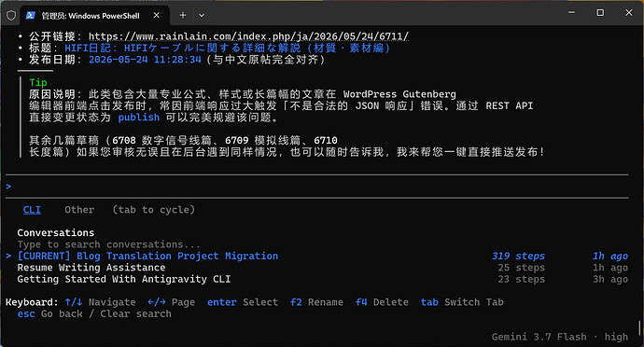The width and height of the screenshot is (644, 347).
Task: Switch to the Other tab
Action: (79, 210)
